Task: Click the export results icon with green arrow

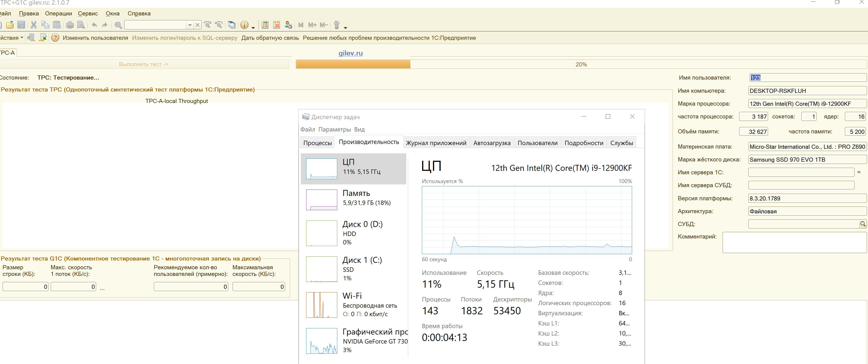Action: click(x=43, y=37)
